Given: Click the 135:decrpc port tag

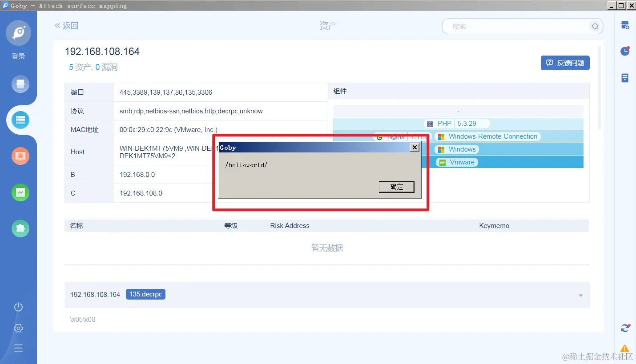Looking at the screenshot, I should pyautogui.click(x=145, y=294).
